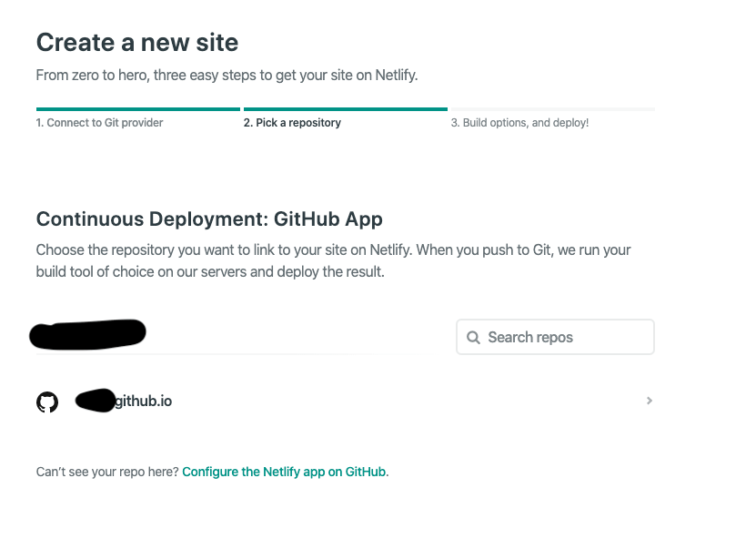Click inside the repo search box border
This screenshot has width=756, height=539.
tap(555, 337)
